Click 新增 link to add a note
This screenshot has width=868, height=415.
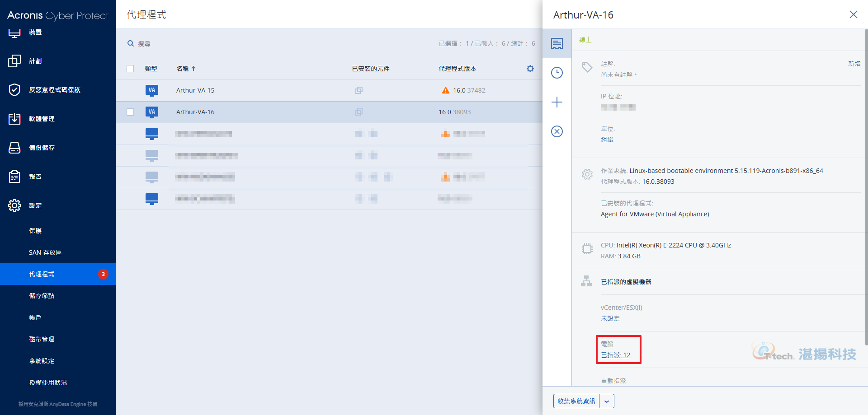pyautogui.click(x=854, y=64)
